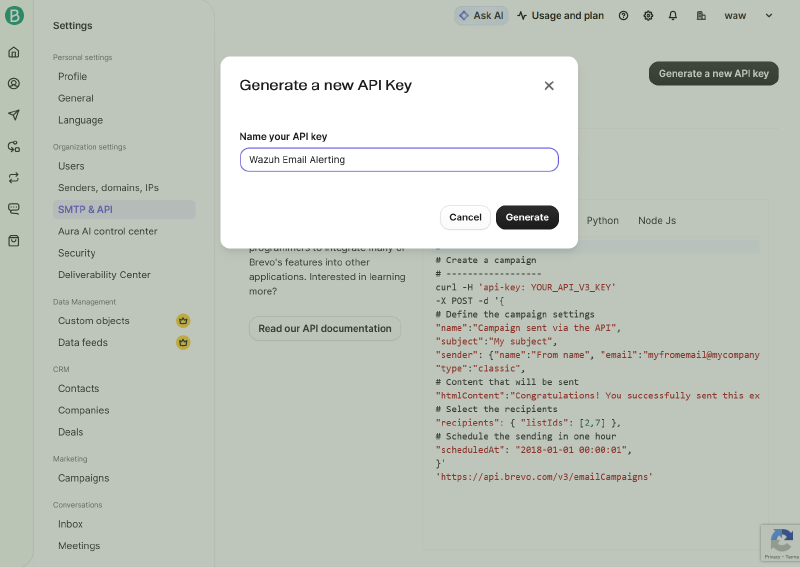Click the reCAPTCHA badge
The height and width of the screenshot is (567, 800).
coord(780,543)
